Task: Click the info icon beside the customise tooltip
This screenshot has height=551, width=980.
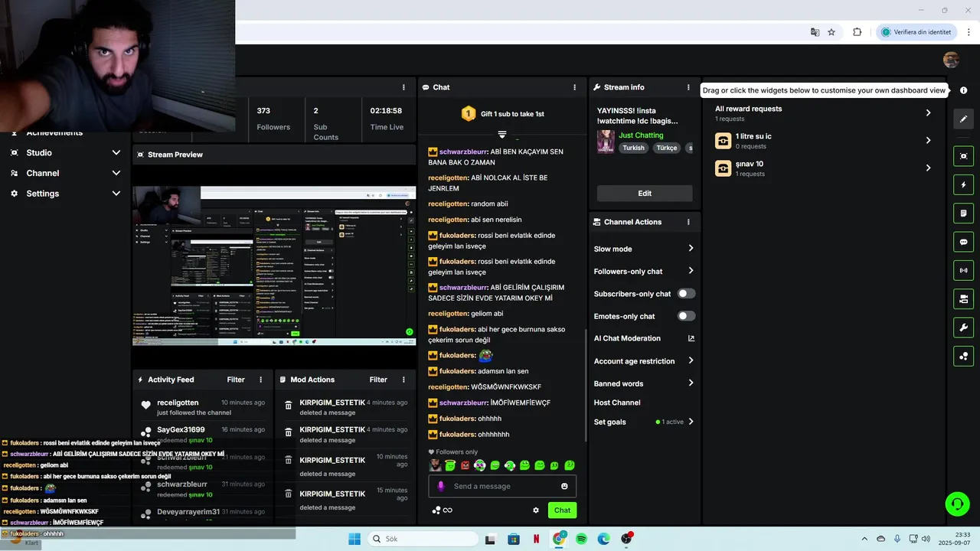Action: 963,90
